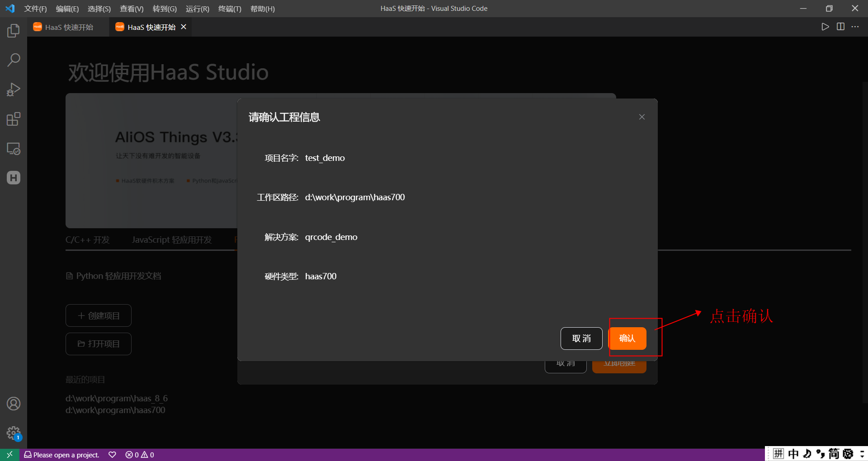
Task: Open IME settings gear icon
Action: [848, 453]
